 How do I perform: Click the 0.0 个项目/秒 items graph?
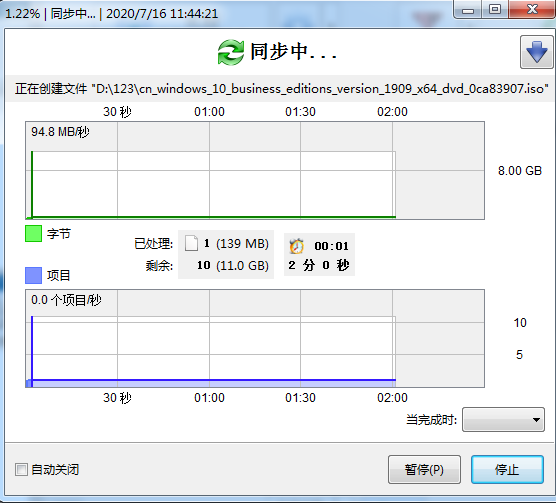tap(255, 339)
